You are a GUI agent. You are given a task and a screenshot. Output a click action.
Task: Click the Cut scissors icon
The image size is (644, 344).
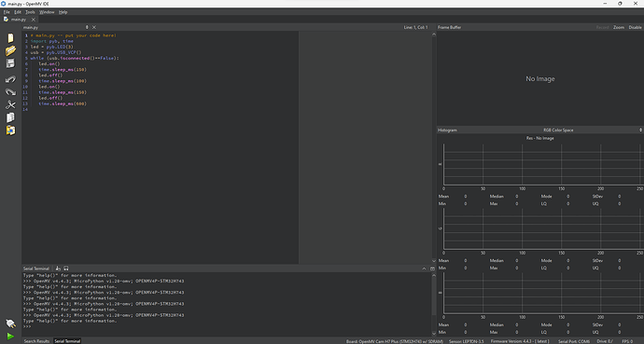pos(10,104)
